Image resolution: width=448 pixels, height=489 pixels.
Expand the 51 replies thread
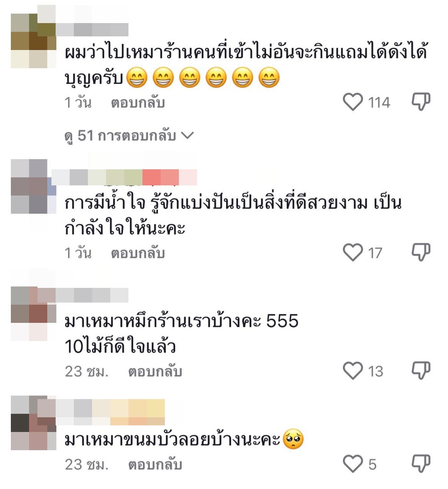coord(129,136)
